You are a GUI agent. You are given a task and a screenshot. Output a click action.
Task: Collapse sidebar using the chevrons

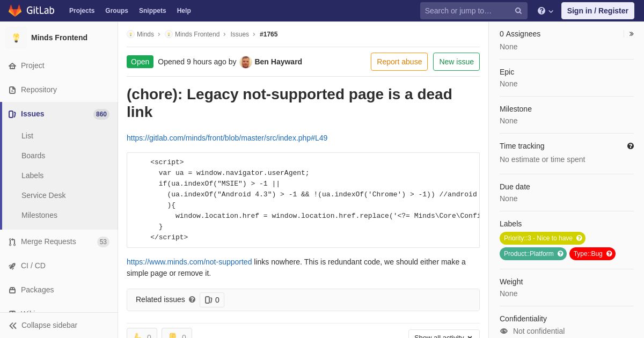[x=43, y=325]
